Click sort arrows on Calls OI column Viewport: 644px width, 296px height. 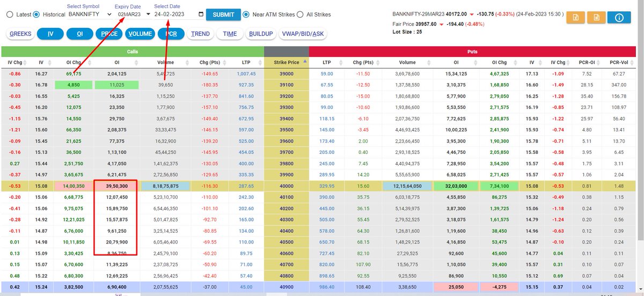click(x=136, y=62)
